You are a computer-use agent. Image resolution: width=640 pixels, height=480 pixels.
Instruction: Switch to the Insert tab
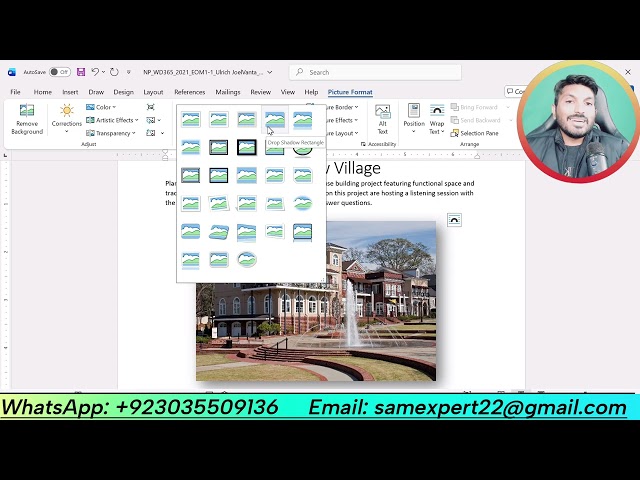coord(70,92)
